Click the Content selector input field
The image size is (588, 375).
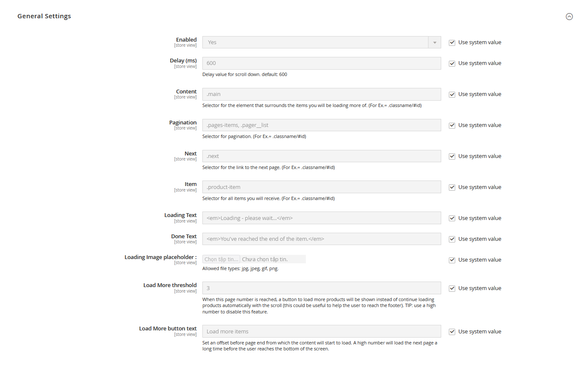click(x=321, y=94)
